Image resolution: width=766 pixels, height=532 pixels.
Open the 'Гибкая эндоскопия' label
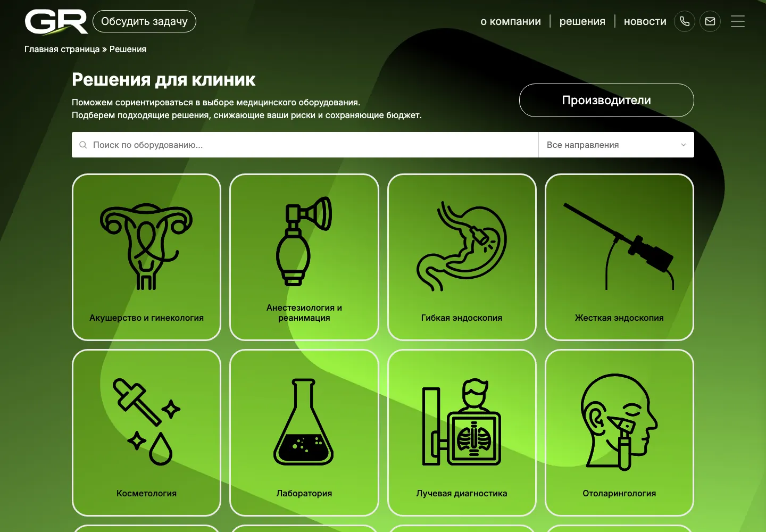coord(461,318)
